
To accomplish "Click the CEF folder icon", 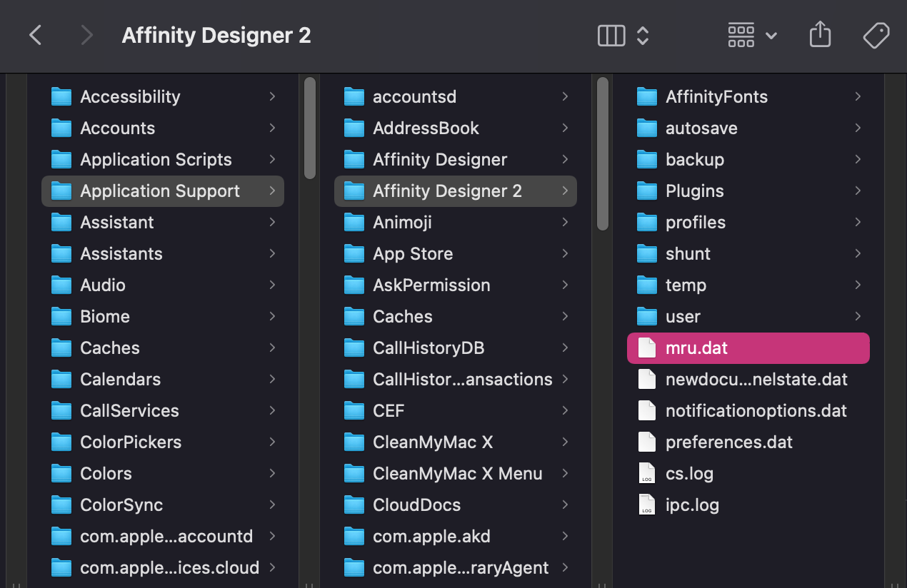I will click(355, 410).
